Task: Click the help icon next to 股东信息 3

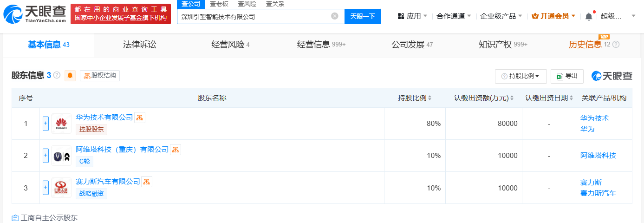Action: click(x=57, y=75)
